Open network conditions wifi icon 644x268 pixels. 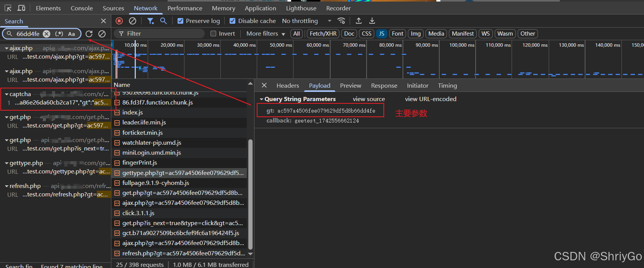(x=341, y=21)
